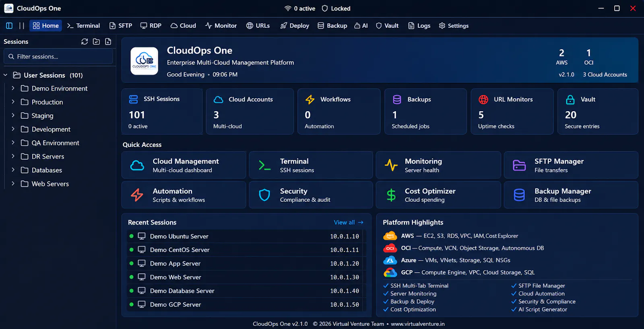Expand the Web Servers folder
644x329 pixels.
13,184
